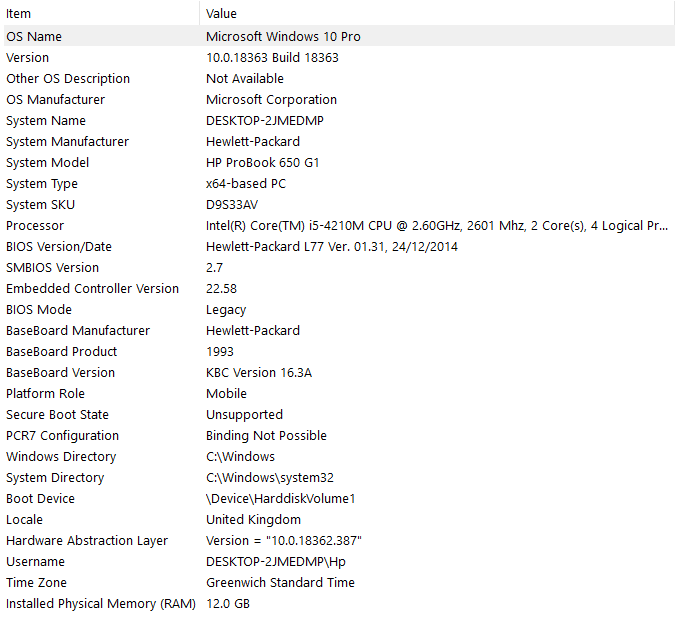Select the Embedded Controller Version row
Image resolution: width=683 pixels, height=619 pixels.
[92, 288]
